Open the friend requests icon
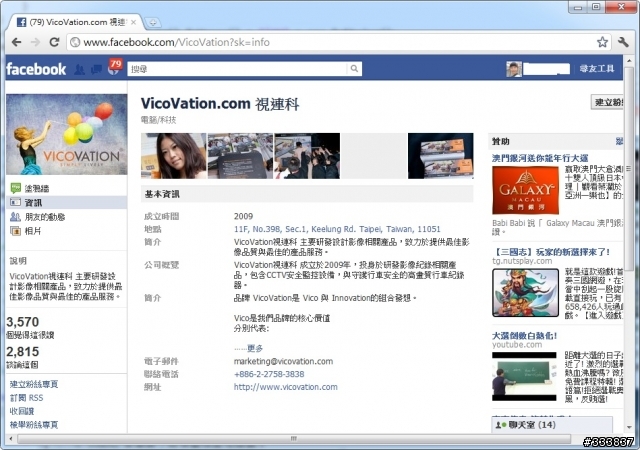The image size is (640, 450). pos(80,69)
